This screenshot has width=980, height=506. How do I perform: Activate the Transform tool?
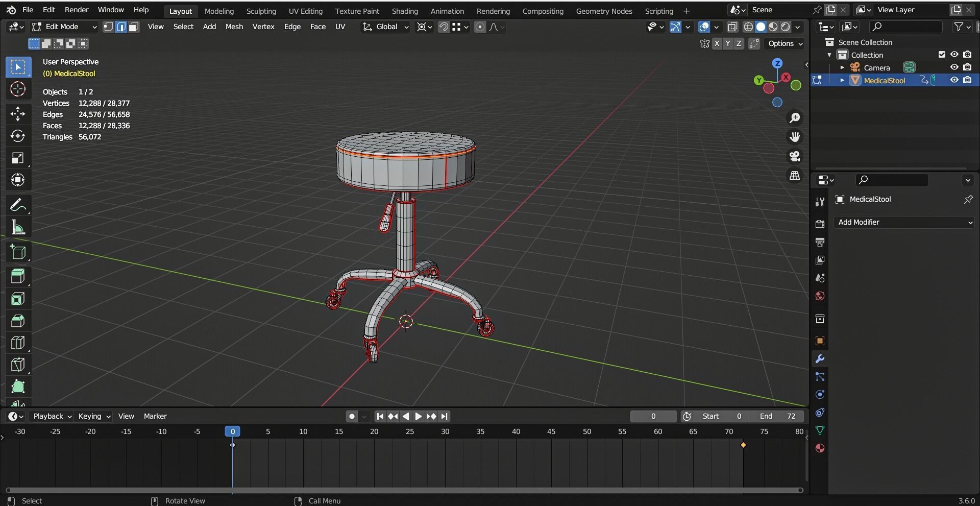coord(18,180)
